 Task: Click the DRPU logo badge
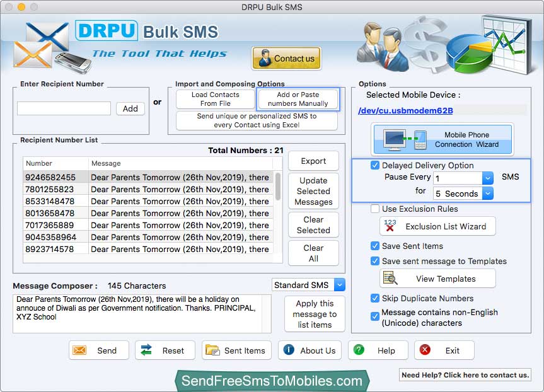click(107, 30)
